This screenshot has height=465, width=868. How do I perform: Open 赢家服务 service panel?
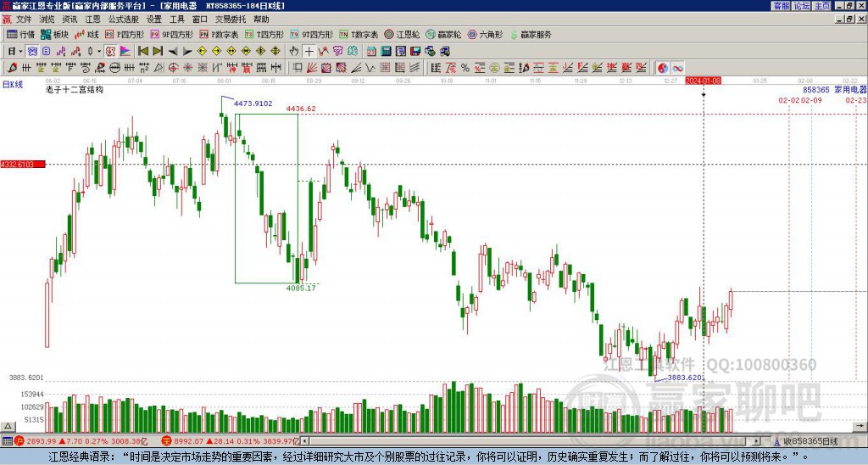pyautogui.click(x=531, y=34)
